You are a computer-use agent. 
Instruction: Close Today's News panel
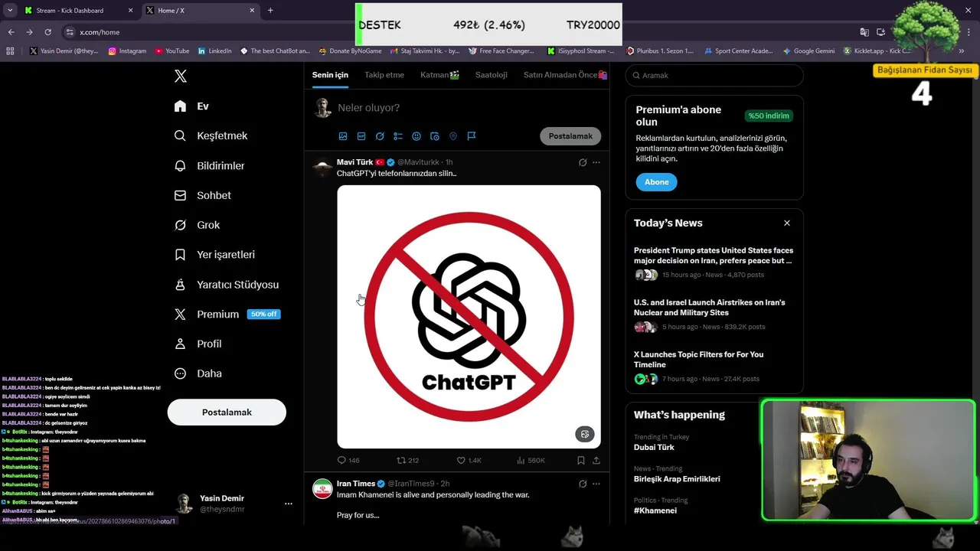786,223
